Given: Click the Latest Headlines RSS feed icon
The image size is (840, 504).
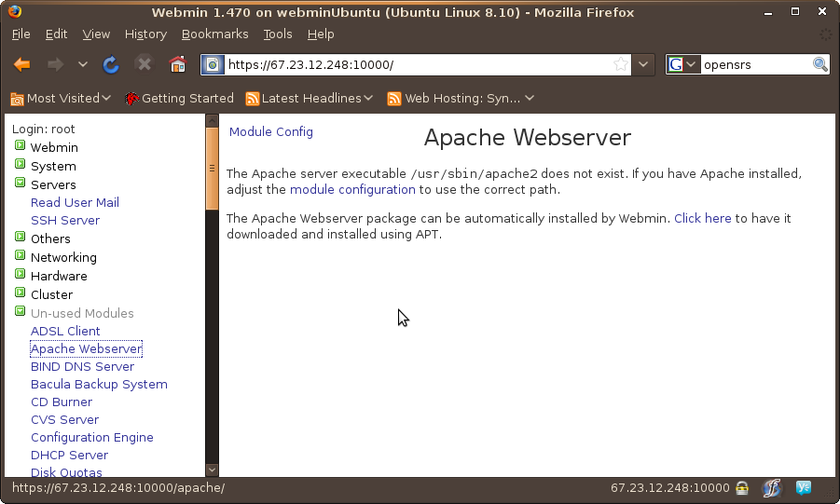Looking at the screenshot, I should point(253,99).
